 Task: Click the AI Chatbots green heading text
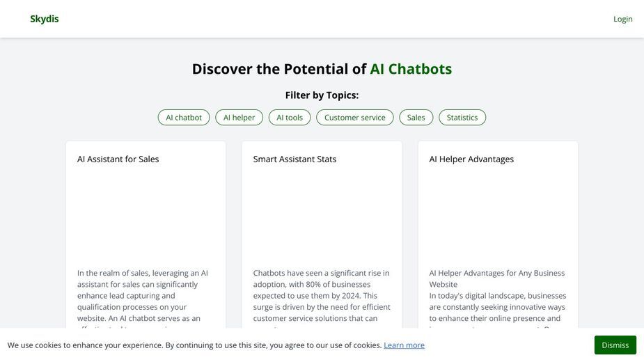pos(411,69)
